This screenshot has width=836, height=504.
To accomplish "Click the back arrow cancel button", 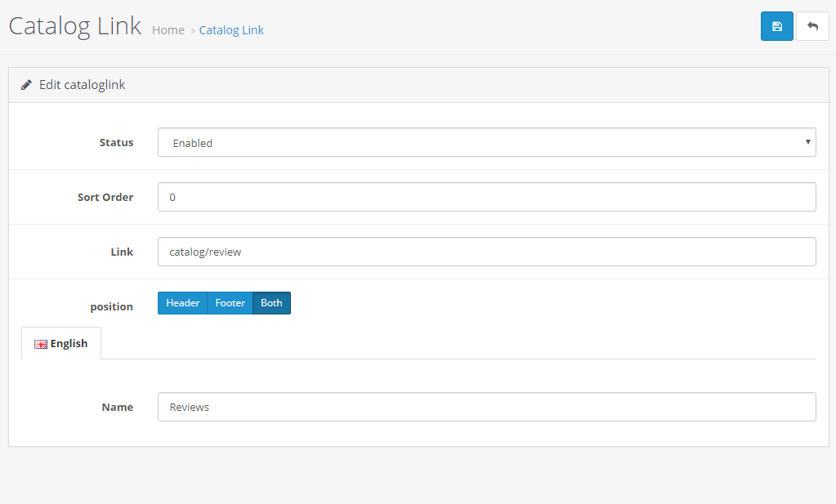I will pyautogui.click(x=812, y=26).
